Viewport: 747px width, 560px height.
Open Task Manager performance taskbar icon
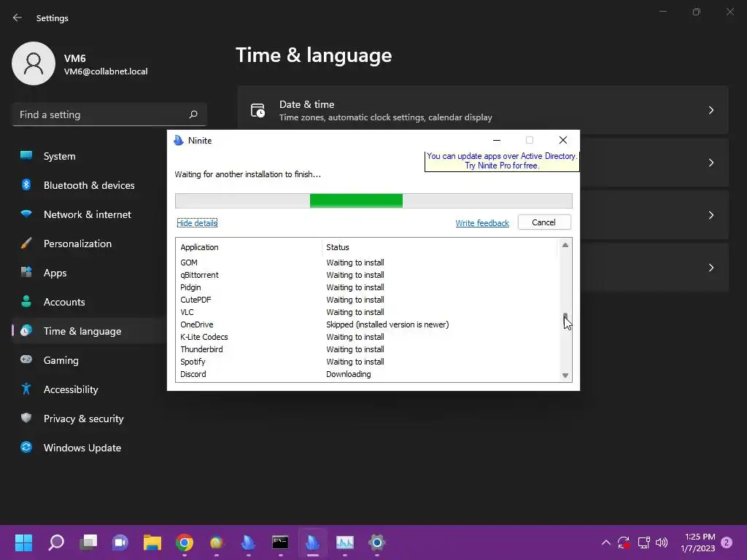(x=345, y=542)
